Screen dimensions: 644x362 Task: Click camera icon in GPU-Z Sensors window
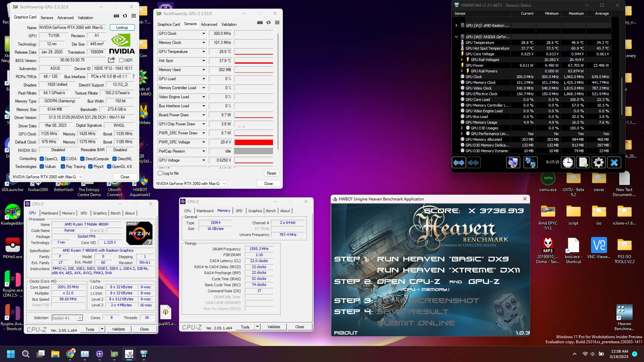point(260,22)
